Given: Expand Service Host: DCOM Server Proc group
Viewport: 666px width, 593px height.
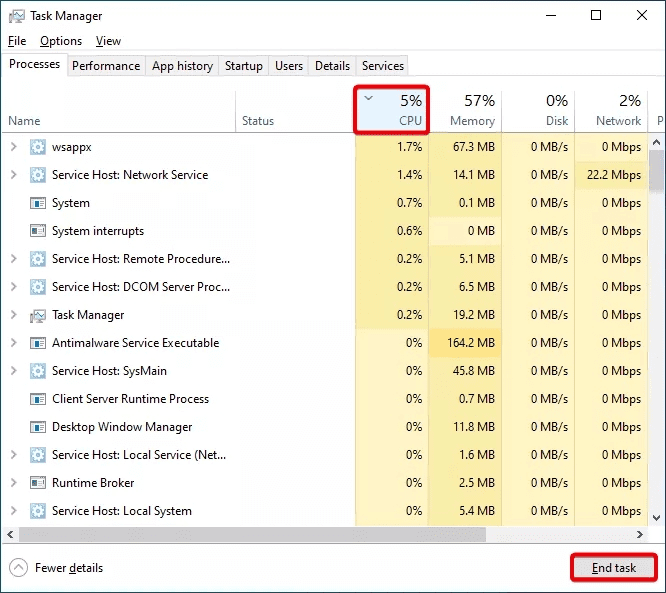Looking at the screenshot, I should [14, 287].
